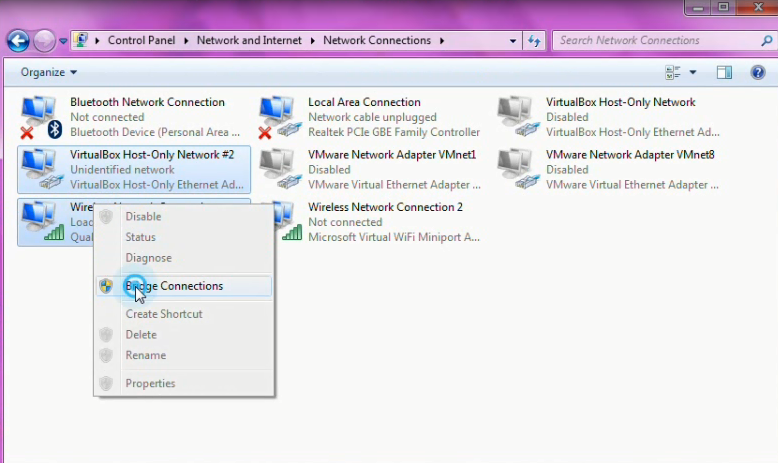778x463 pixels.
Task: Click VirtualBox Host-Only Network name text
Action: coord(621,102)
